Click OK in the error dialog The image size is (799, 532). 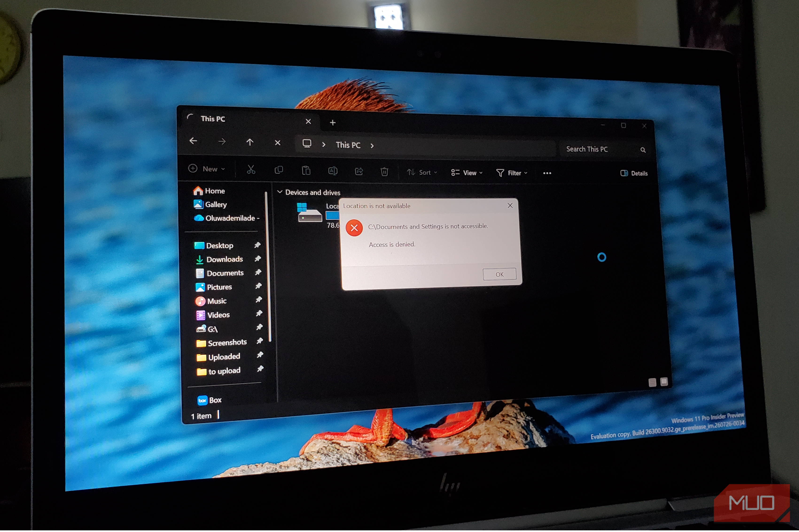499,274
